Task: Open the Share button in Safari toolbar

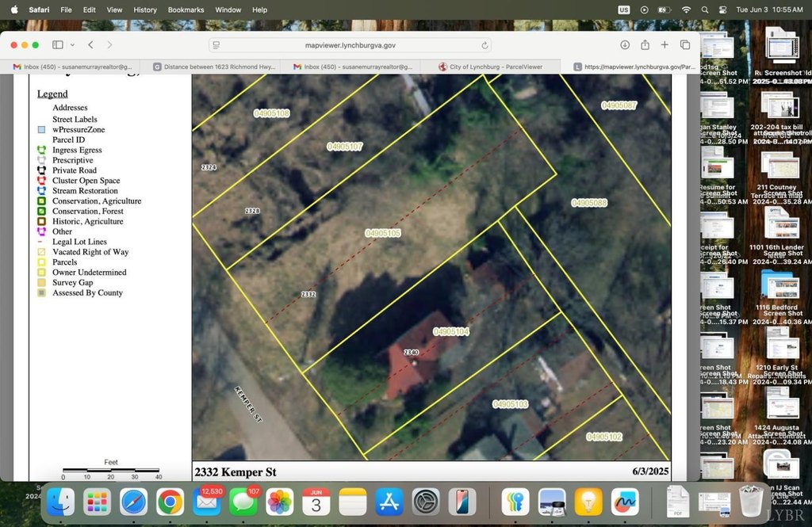Action: (645, 45)
